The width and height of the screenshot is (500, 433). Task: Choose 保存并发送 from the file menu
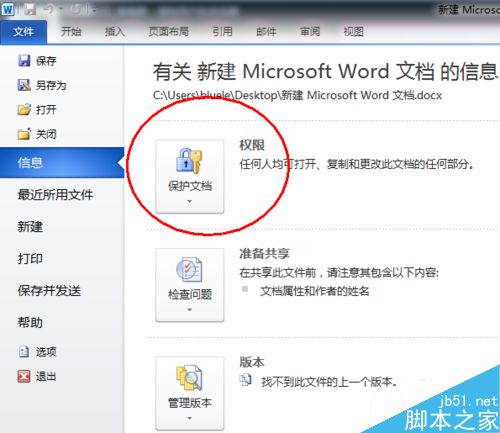pyautogui.click(x=49, y=290)
